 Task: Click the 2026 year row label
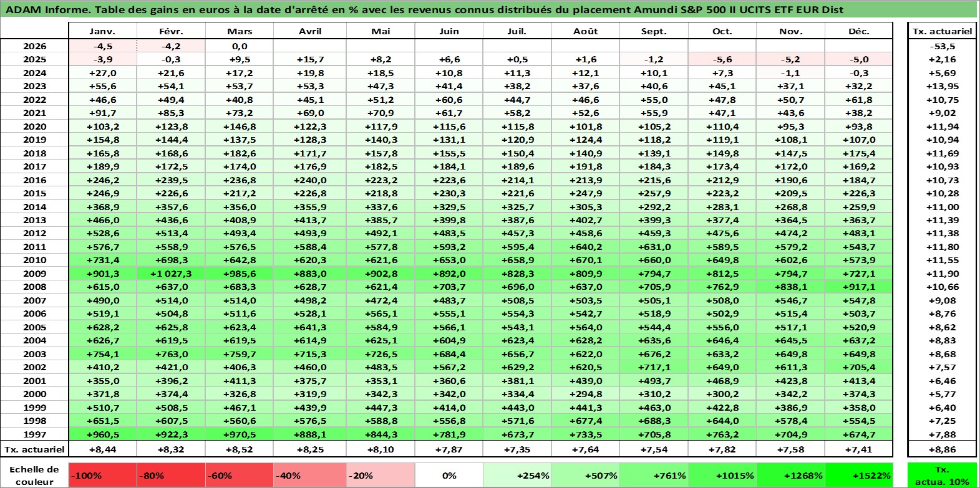(34, 46)
